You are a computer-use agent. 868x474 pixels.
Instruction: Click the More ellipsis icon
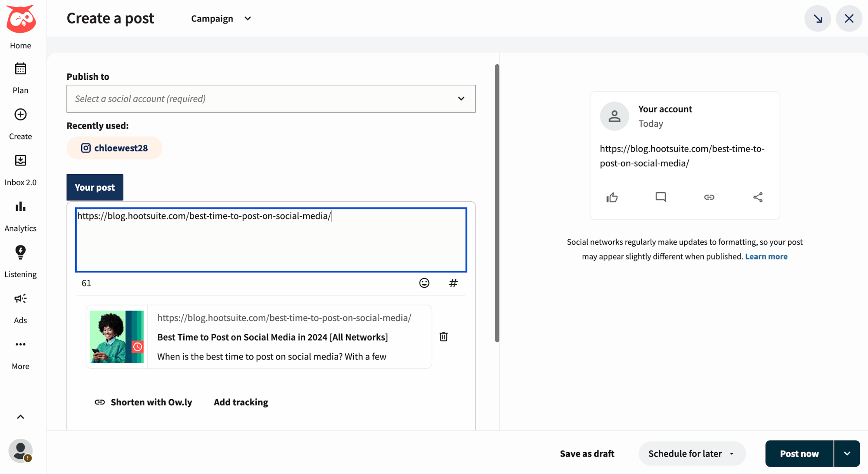coord(20,345)
